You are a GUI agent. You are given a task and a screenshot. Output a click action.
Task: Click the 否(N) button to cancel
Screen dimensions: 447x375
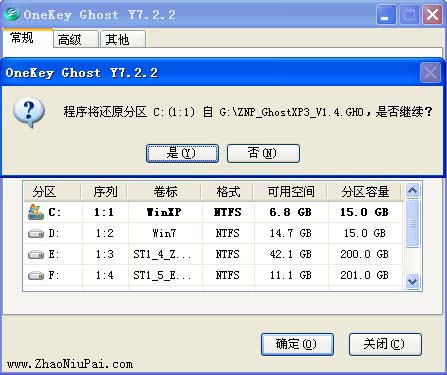click(x=263, y=153)
